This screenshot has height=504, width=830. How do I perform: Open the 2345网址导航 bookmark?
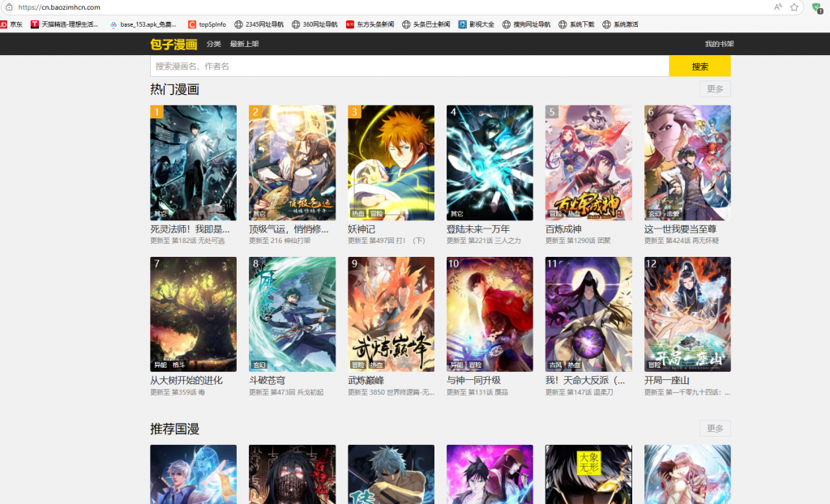pos(259,24)
